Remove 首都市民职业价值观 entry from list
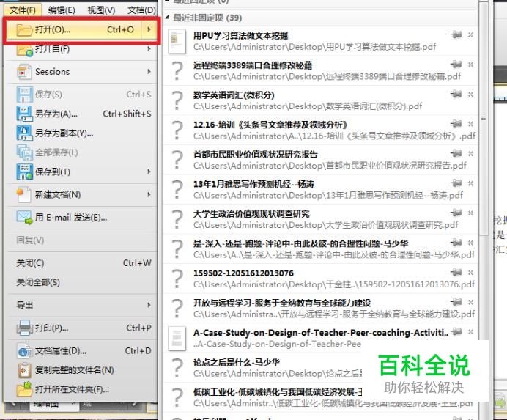 click(x=471, y=153)
